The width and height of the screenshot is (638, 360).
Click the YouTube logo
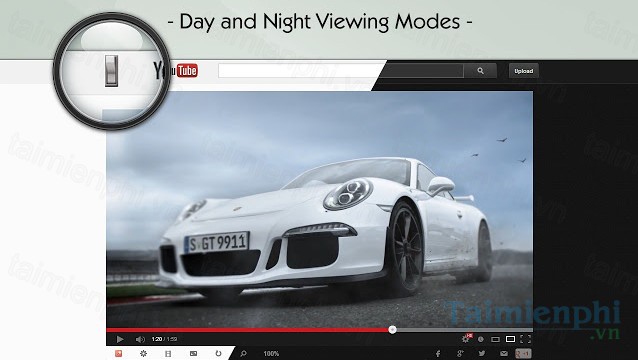click(x=176, y=71)
